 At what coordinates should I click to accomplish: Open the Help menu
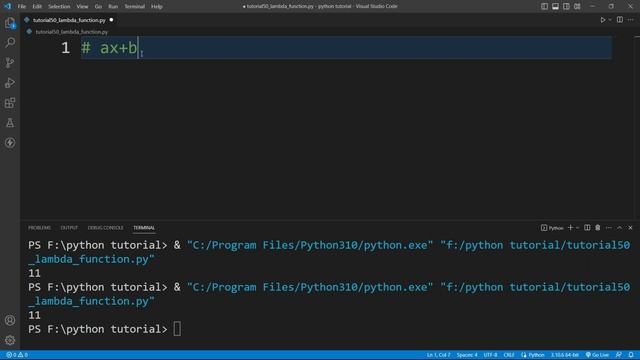pyautogui.click(x=157, y=7)
